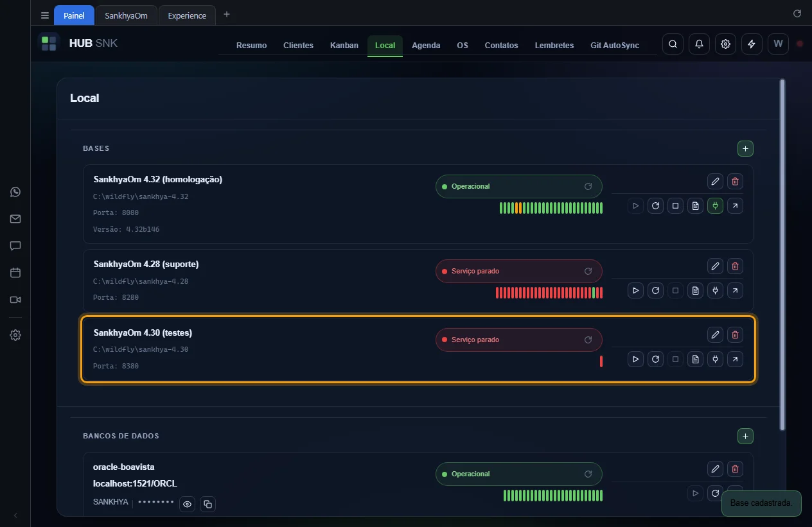Edit the oracle-boavista database entry

point(715,469)
